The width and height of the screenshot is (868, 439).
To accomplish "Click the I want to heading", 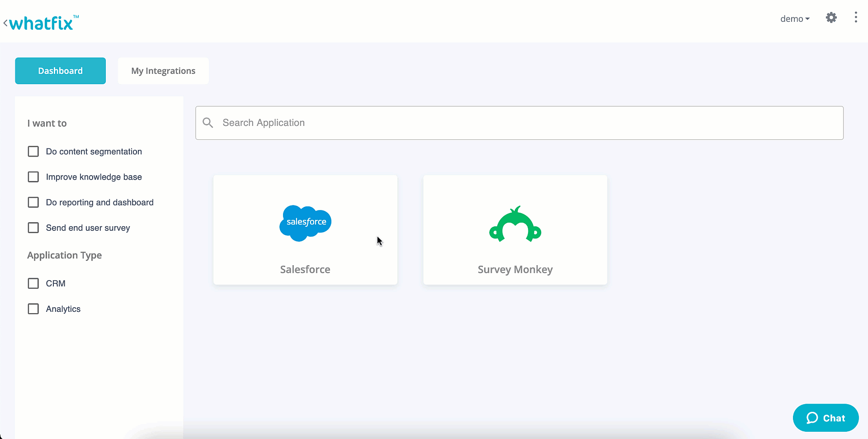I will pyautogui.click(x=47, y=123).
